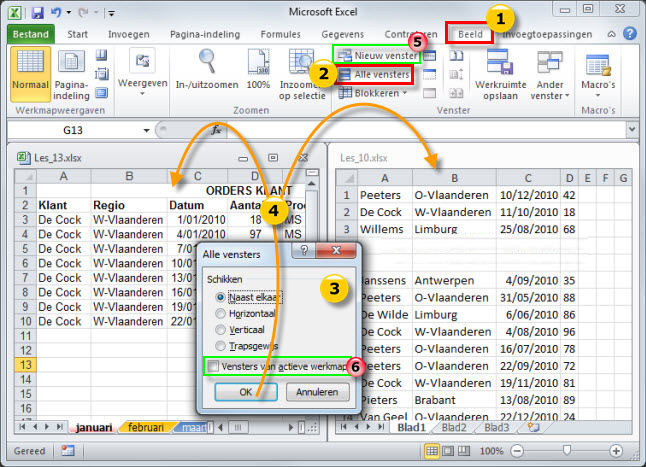The height and width of the screenshot is (467, 646).
Task: Click the fx insert function icon
Action: point(218,130)
